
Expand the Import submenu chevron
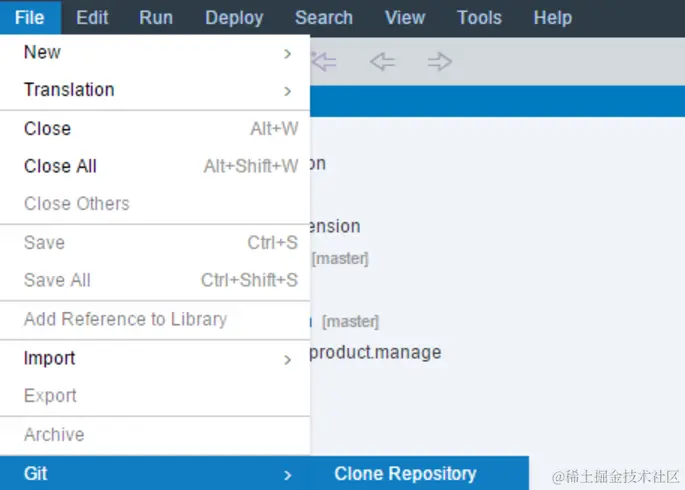pos(288,360)
